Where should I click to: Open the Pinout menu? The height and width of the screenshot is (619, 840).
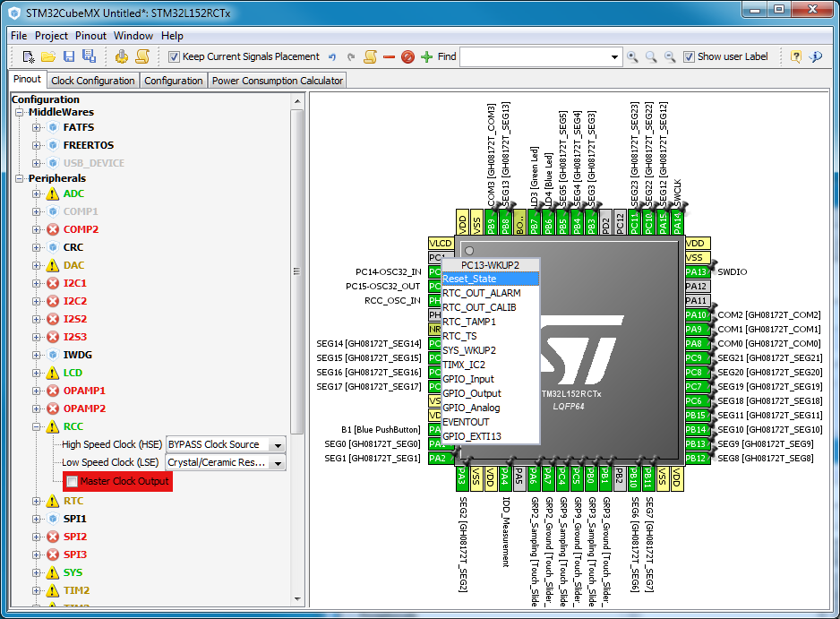coord(90,36)
